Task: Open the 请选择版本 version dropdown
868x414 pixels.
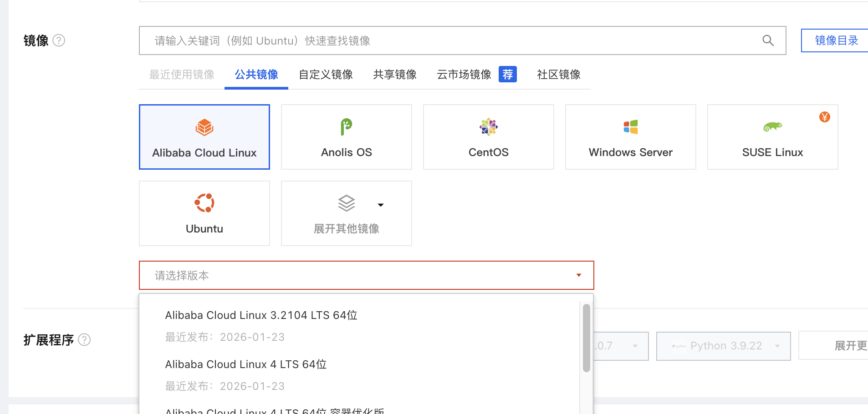Action: (x=367, y=275)
